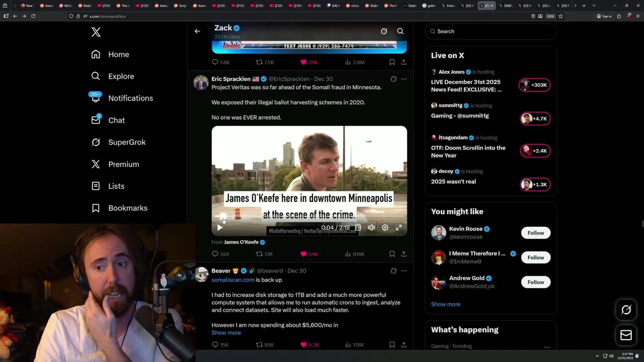
Task: Enter fullscreen on the video
Action: [x=398, y=228]
